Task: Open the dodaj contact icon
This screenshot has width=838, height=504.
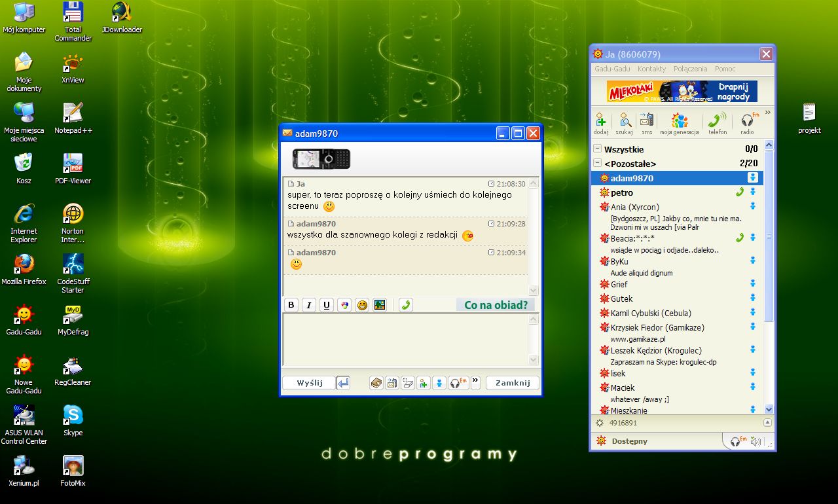Action: [600, 123]
